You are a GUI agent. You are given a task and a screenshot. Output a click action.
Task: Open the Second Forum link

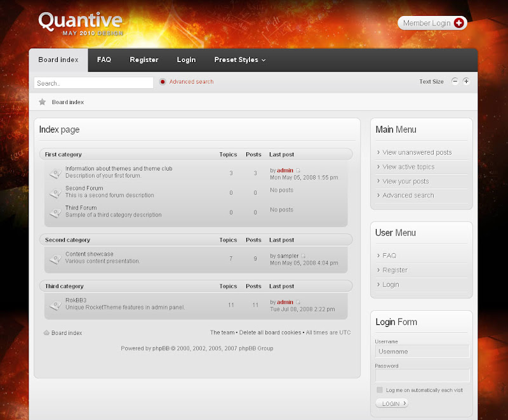coord(84,188)
